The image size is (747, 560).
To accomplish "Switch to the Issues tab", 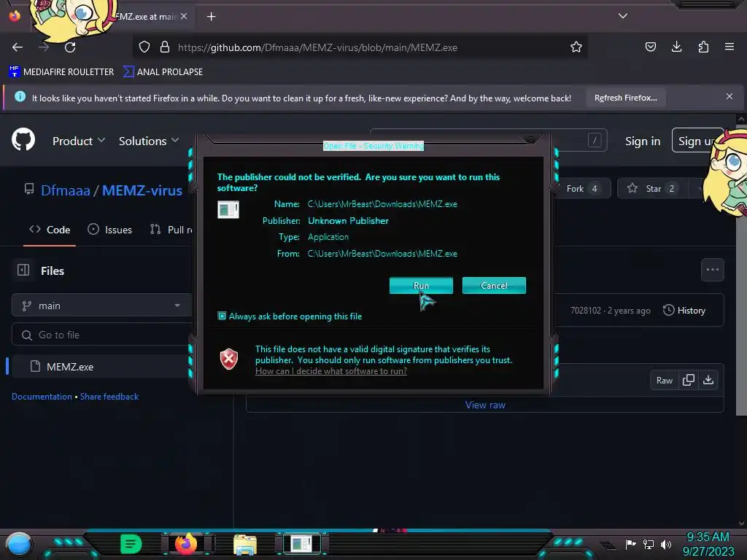I will coord(110,230).
